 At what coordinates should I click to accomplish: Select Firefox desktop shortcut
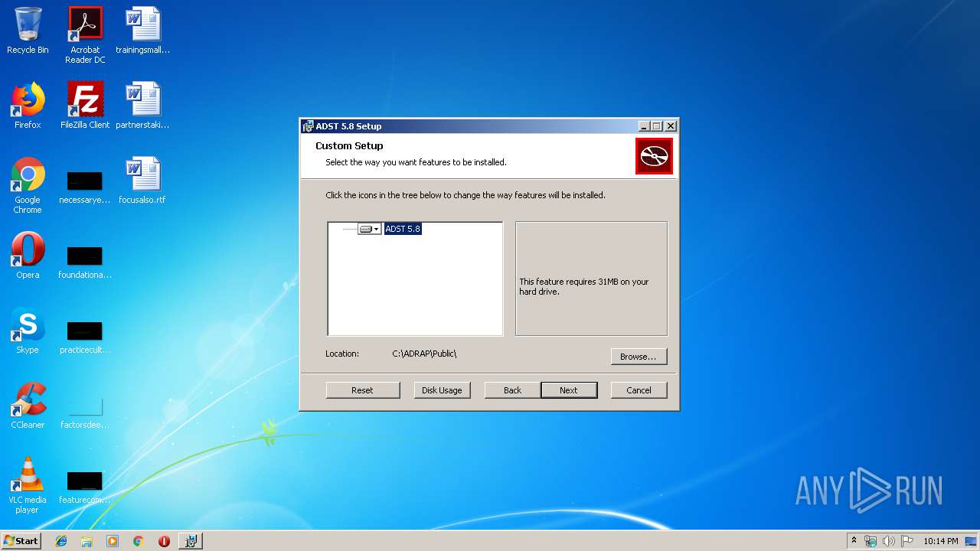point(28,106)
